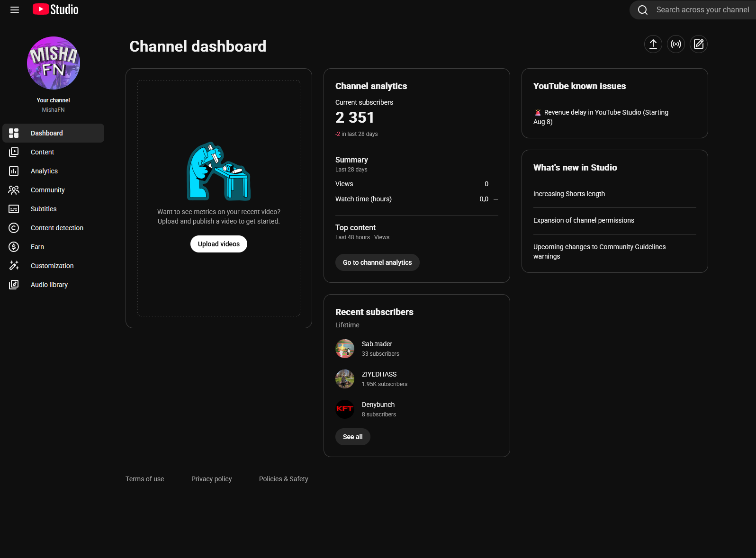Image resolution: width=756 pixels, height=558 pixels.
Task: Click the Sab.trader subscriber name
Action: pyautogui.click(x=377, y=344)
